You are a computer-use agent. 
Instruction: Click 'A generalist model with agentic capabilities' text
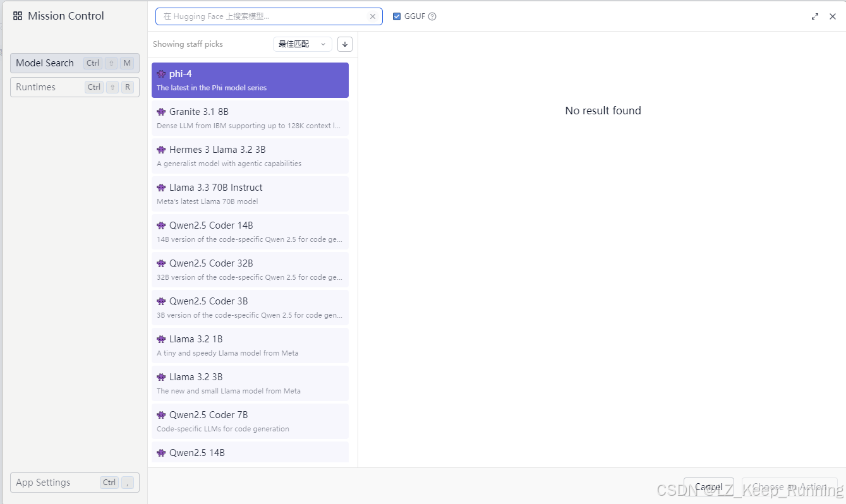point(229,164)
